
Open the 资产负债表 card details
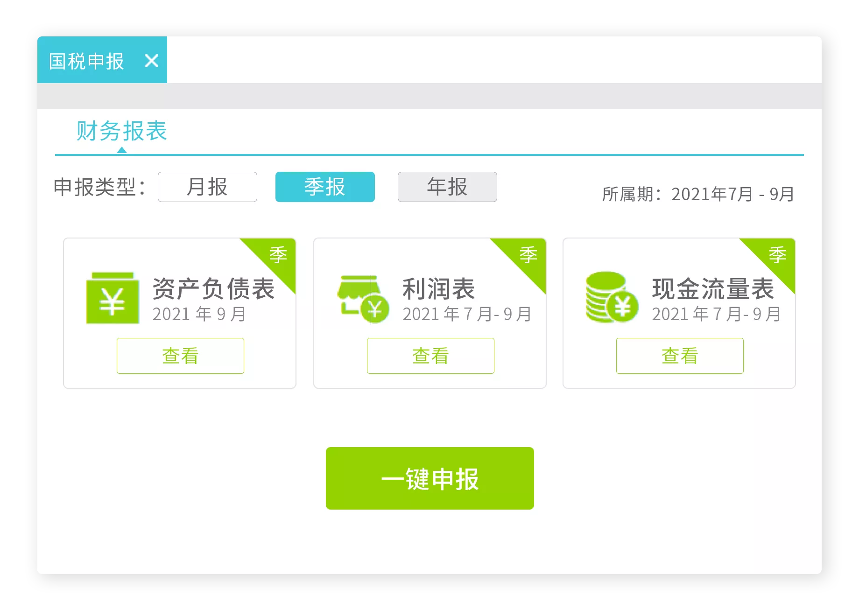tap(180, 313)
